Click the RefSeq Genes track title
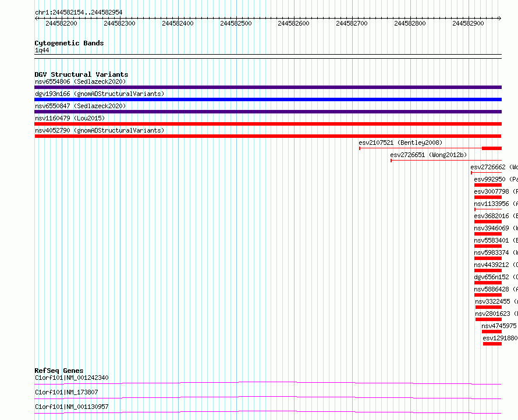Screen dimensions: 518x420 59,371
